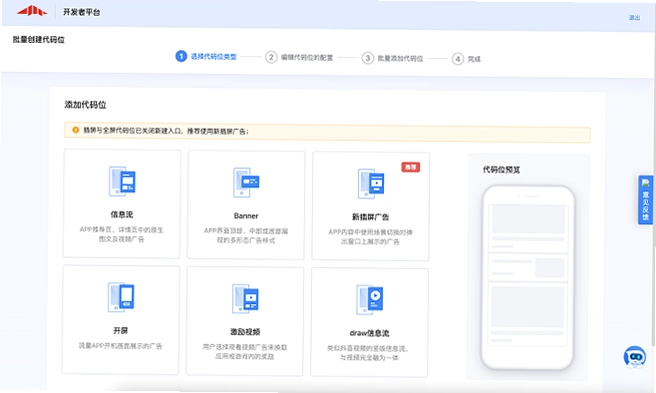
Task: Click the 激励视频 rewarded video icon
Action: coord(245,298)
